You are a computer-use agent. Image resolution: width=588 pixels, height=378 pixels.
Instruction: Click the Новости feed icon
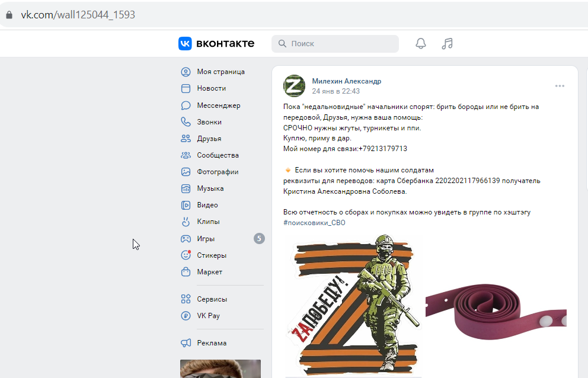coord(186,88)
